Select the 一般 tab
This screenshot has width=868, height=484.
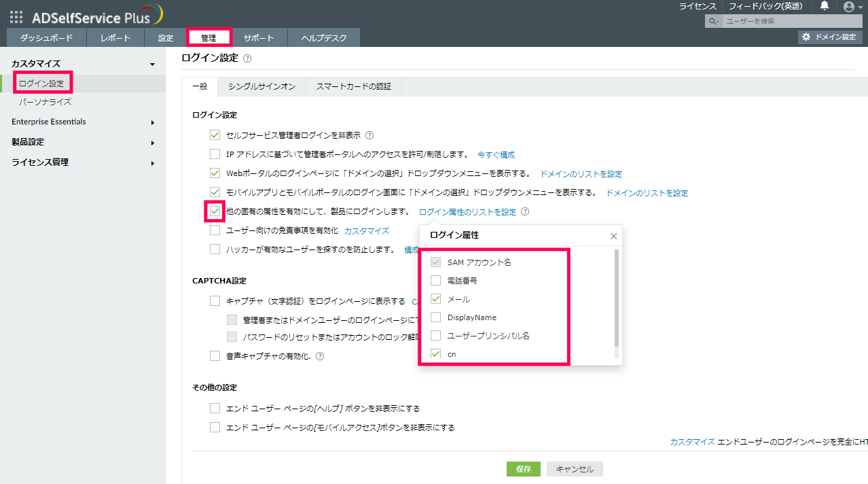(200, 86)
